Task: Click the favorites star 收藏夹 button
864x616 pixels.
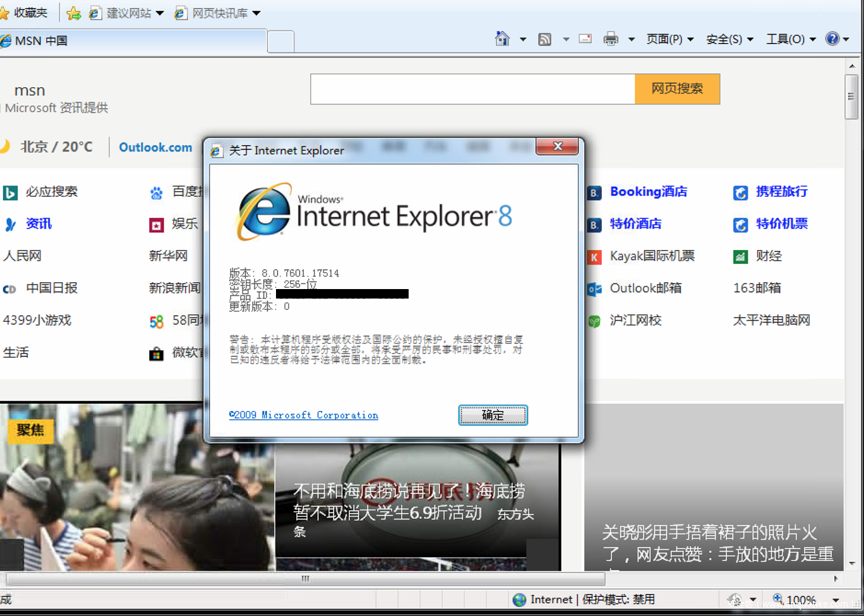Action: [25, 13]
